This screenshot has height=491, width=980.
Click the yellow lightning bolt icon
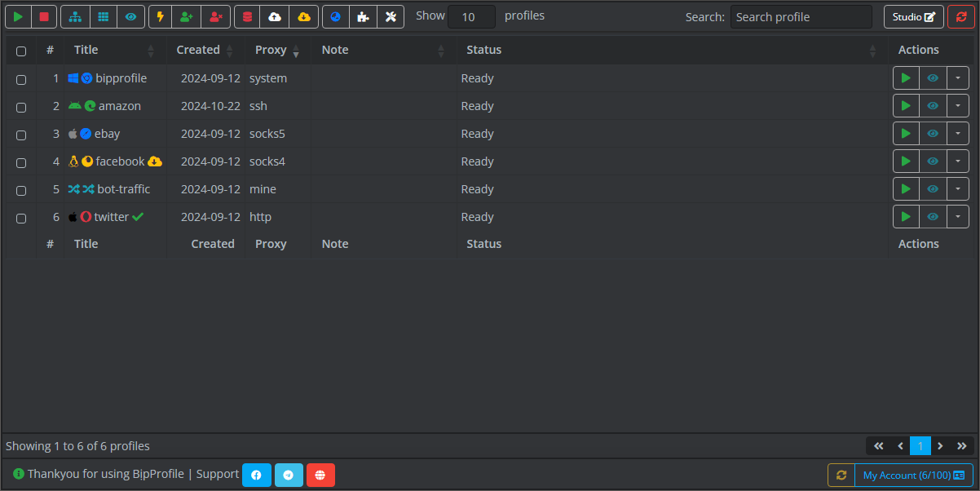pyautogui.click(x=161, y=16)
